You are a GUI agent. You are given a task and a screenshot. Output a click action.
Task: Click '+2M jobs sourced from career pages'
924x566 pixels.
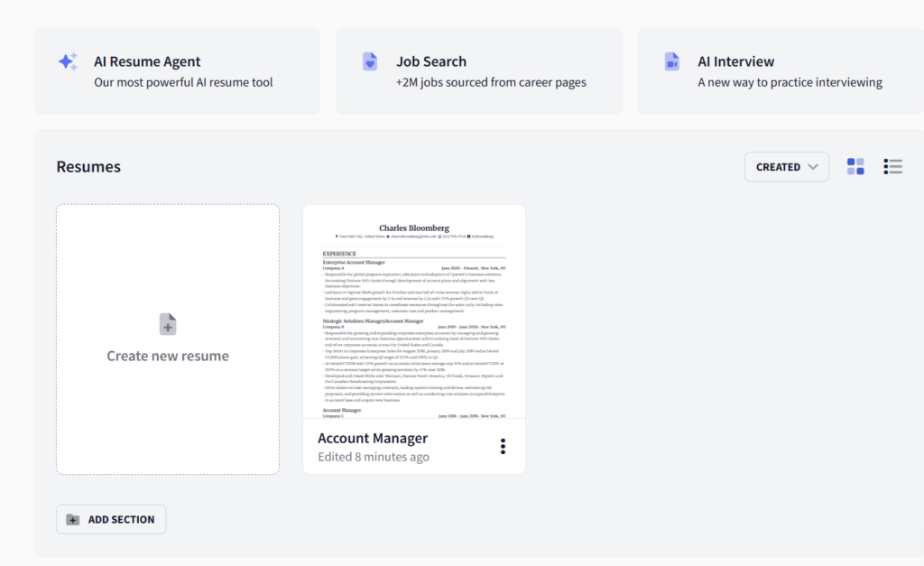[491, 82]
